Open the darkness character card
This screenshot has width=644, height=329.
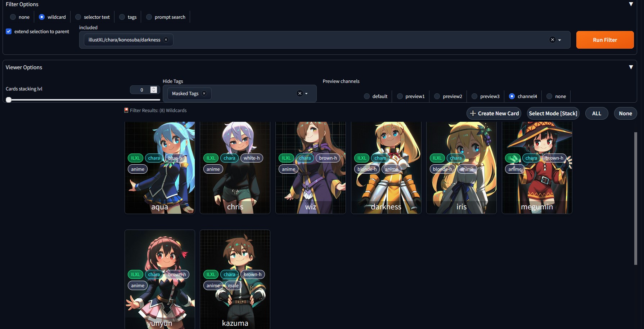(386, 168)
